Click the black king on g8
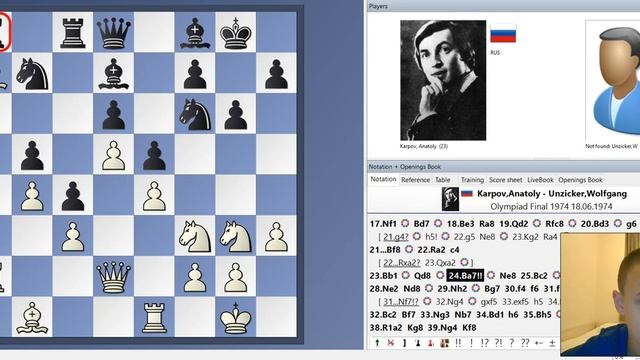This screenshot has height=360, width=640. point(236,32)
